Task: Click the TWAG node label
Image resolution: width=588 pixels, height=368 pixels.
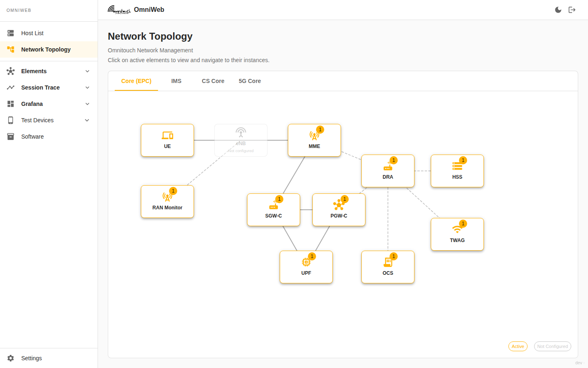Action: 457,240
